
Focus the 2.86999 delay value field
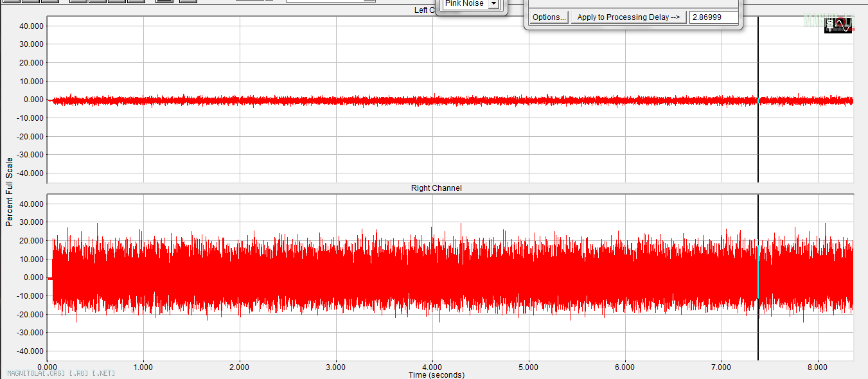(x=714, y=17)
